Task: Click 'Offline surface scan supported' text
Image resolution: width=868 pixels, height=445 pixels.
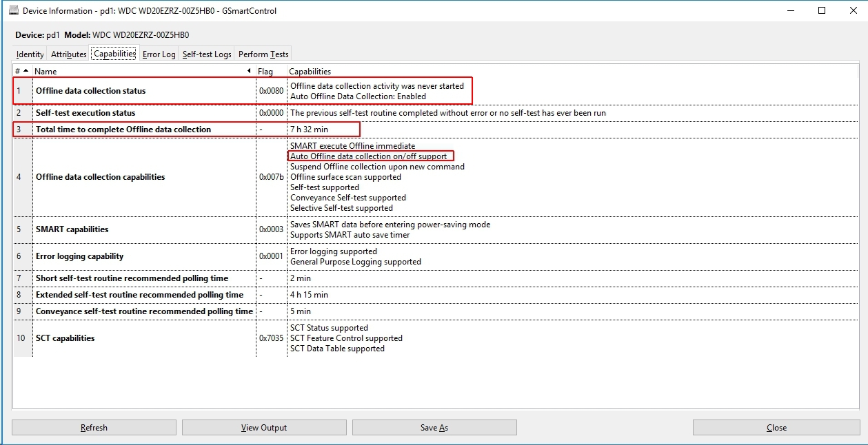Action: coord(345,177)
